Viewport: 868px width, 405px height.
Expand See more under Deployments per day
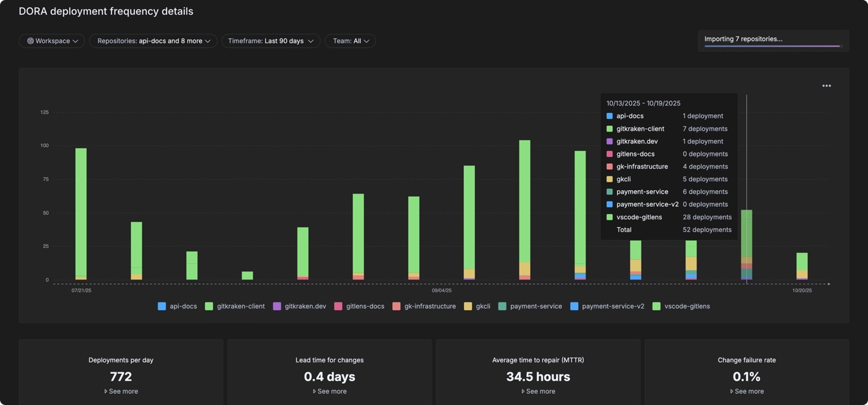click(121, 391)
